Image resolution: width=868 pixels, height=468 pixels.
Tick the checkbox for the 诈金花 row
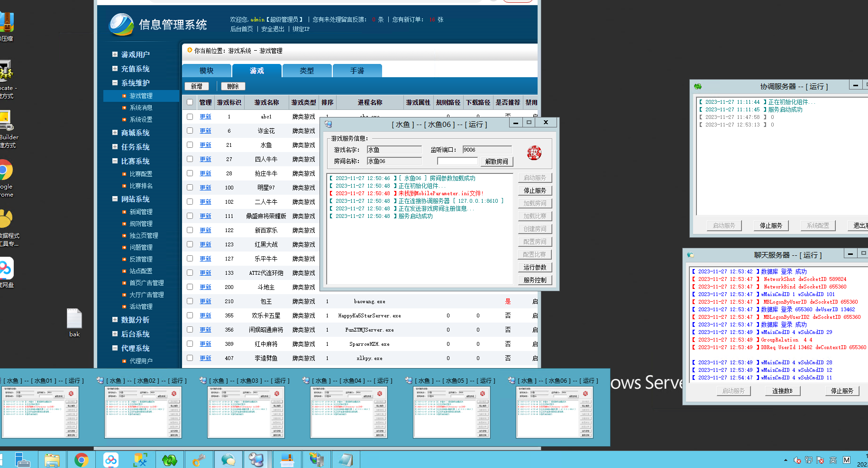(190, 131)
